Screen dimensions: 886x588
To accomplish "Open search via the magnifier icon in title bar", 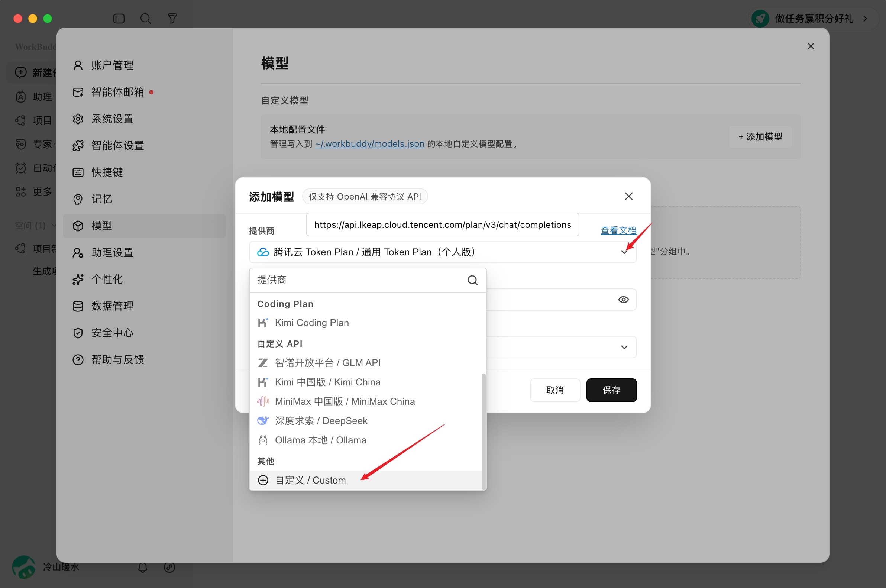I will (145, 18).
